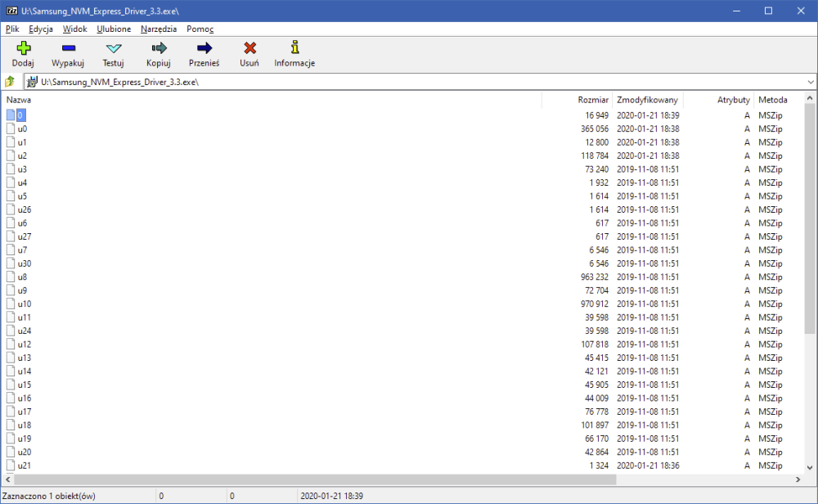Click the blue Wypakuj (Extract) minus icon

tap(69, 48)
